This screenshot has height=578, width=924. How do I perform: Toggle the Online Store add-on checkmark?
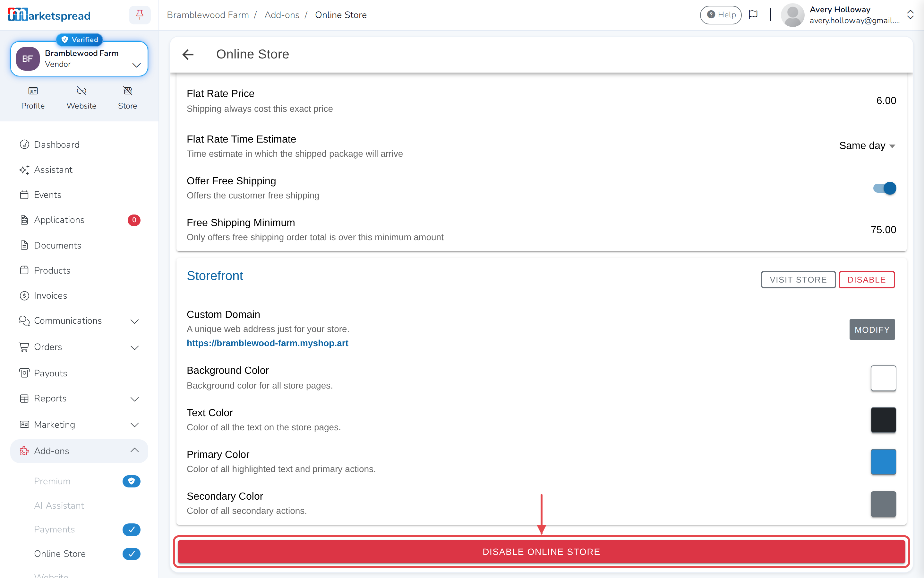pyautogui.click(x=131, y=554)
